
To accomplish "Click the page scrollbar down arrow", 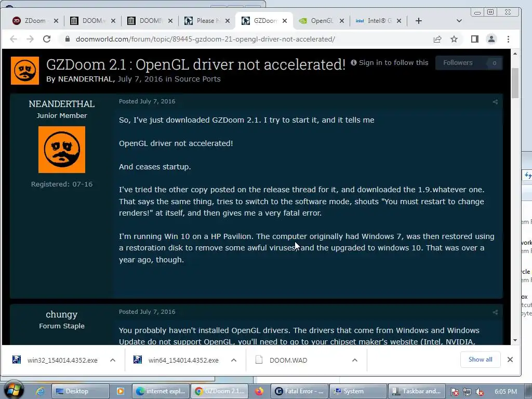I will pyautogui.click(x=515, y=340).
